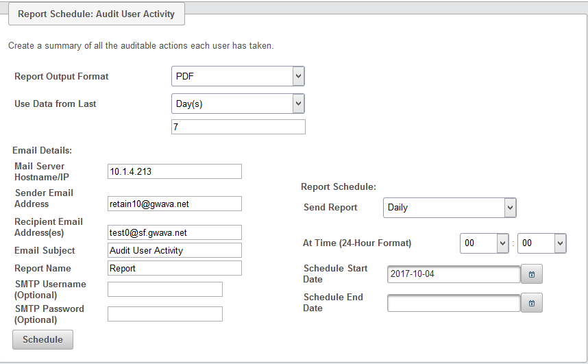This screenshot has width=588, height=364.
Task: Click the Recipient Email Address(es) field
Action: [x=175, y=232]
